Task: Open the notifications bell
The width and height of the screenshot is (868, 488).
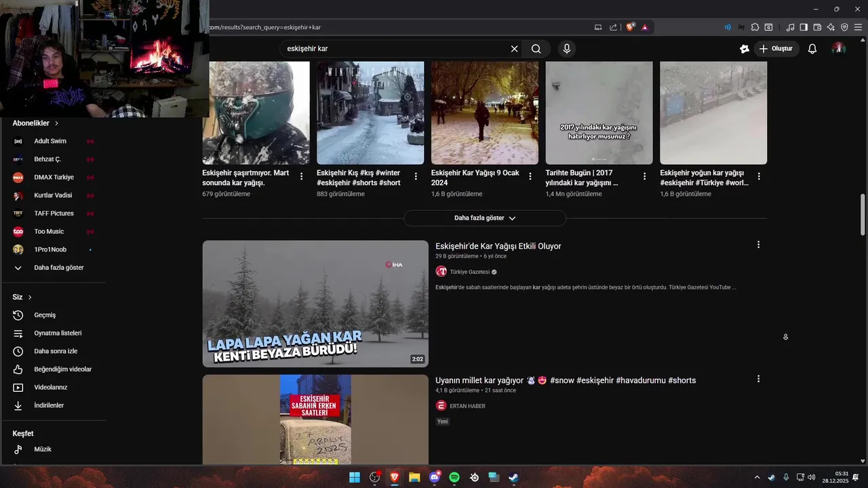Action: point(812,49)
